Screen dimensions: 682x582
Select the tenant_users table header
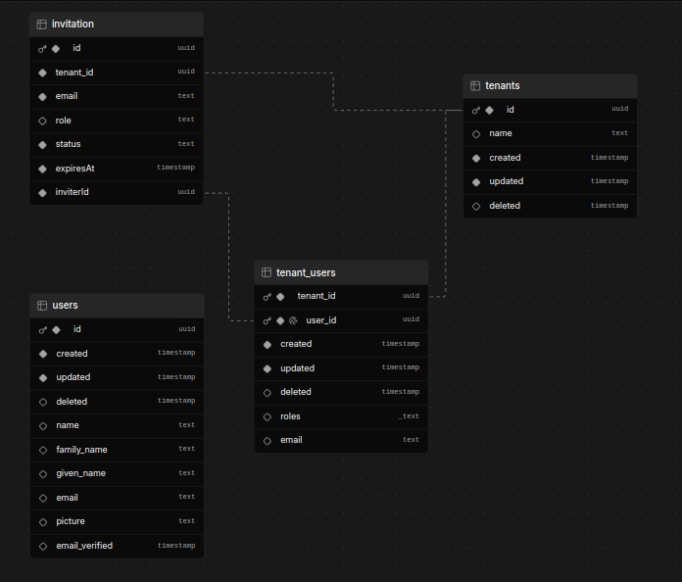(x=341, y=272)
